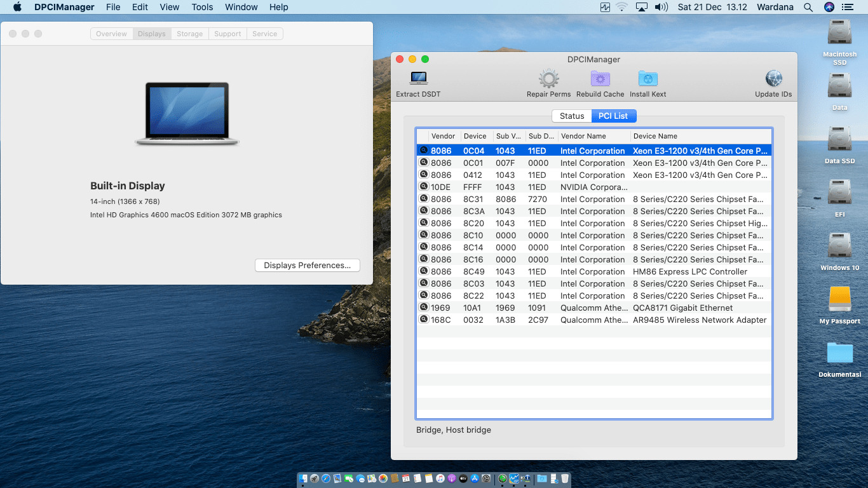
Task: Open the Tools menu
Action: pyautogui.click(x=202, y=7)
